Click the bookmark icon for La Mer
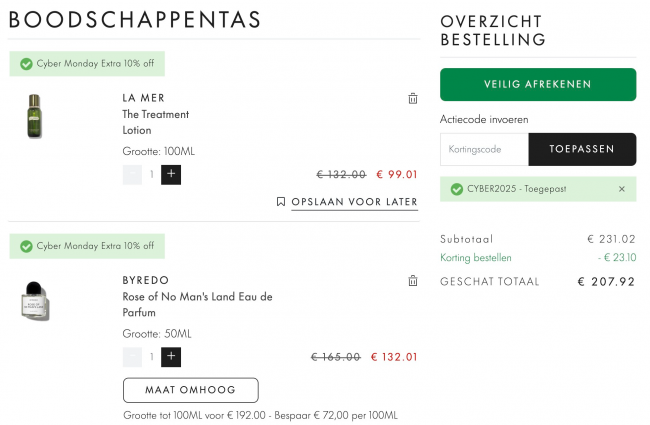 tap(281, 202)
